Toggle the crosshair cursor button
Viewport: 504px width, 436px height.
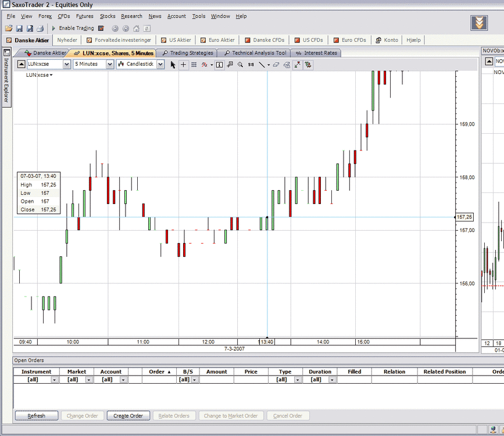183,65
